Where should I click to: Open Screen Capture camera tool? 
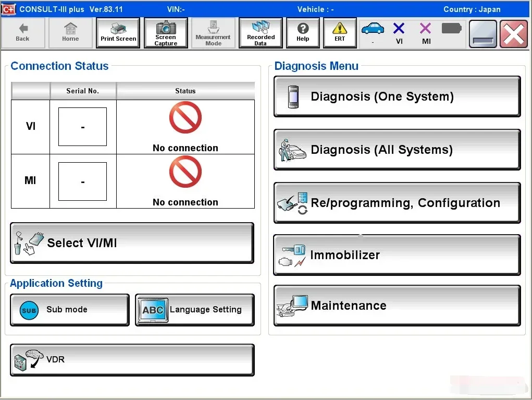tap(166, 33)
